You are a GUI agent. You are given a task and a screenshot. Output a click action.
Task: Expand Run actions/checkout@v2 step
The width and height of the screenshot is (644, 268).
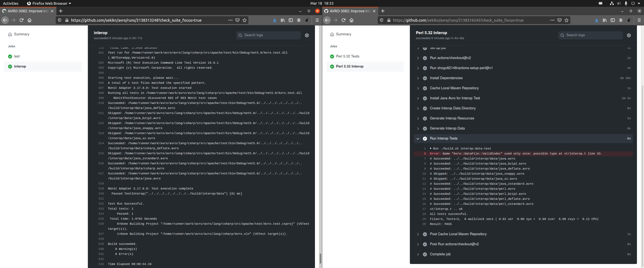click(524, 58)
